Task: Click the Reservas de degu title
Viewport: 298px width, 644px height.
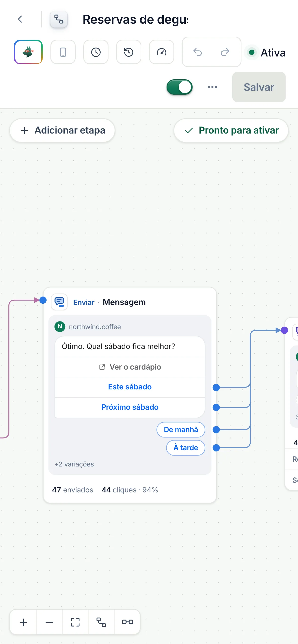Action: (136, 20)
